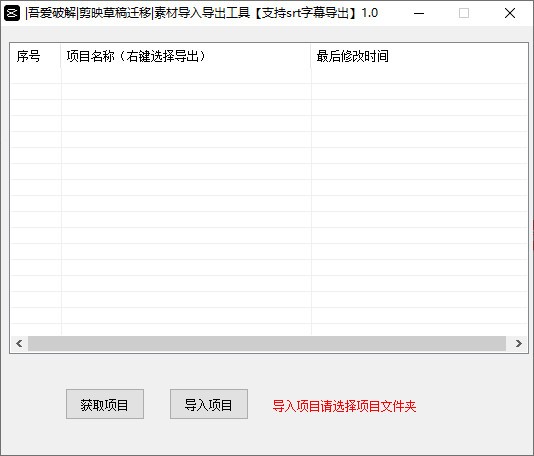Click the 获取项目 button
This screenshot has width=534, height=456.
click(x=105, y=404)
